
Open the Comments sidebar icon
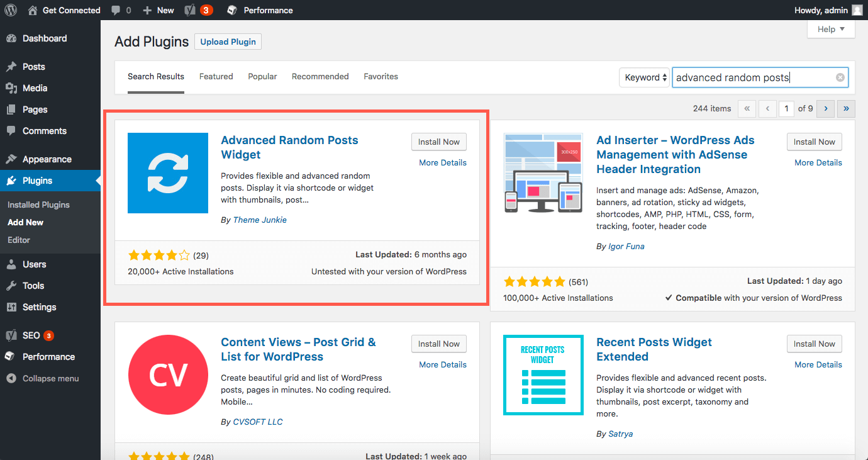tap(11, 131)
